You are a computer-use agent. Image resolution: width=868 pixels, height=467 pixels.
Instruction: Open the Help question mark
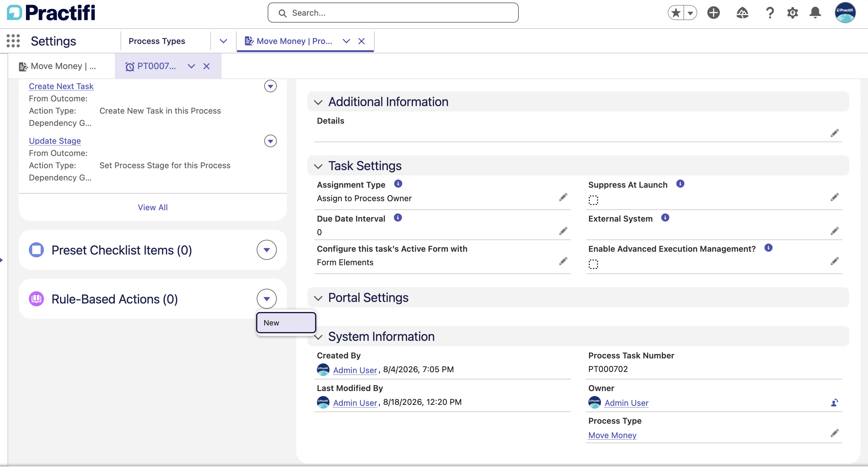pyautogui.click(x=769, y=13)
